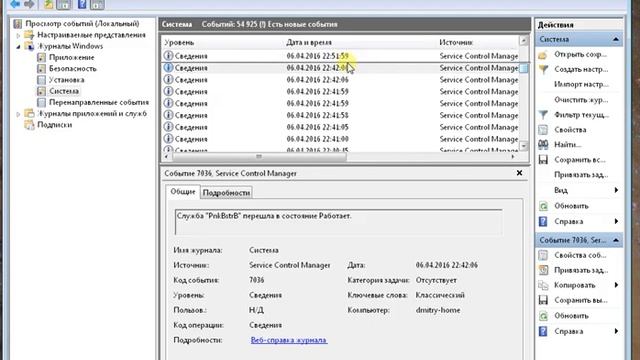Open Справка submenu arrow in Система section
This screenshot has width=640, height=360.
[x=616, y=222]
